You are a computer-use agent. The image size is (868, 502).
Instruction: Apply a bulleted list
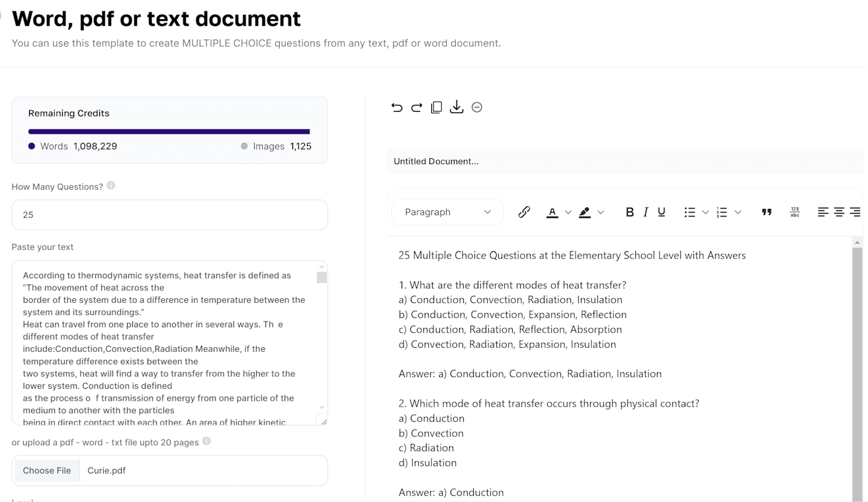[x=691, y=212]
